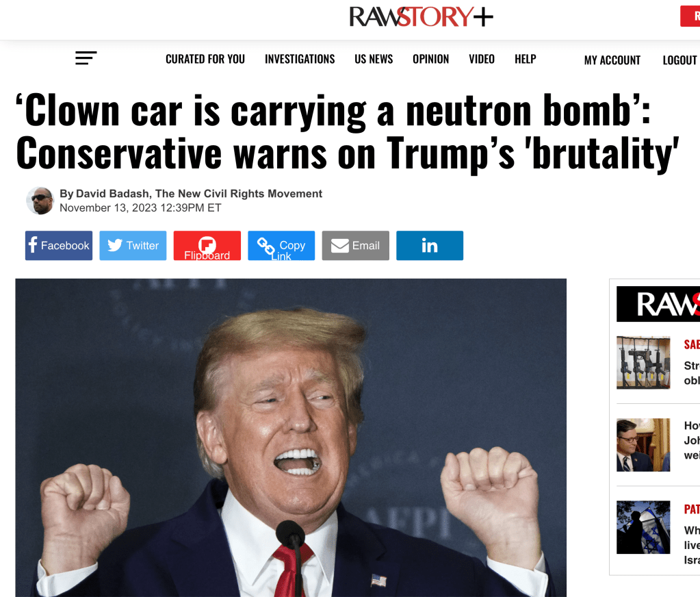
Task: Go to Video section
Action: tap(482, 59)
